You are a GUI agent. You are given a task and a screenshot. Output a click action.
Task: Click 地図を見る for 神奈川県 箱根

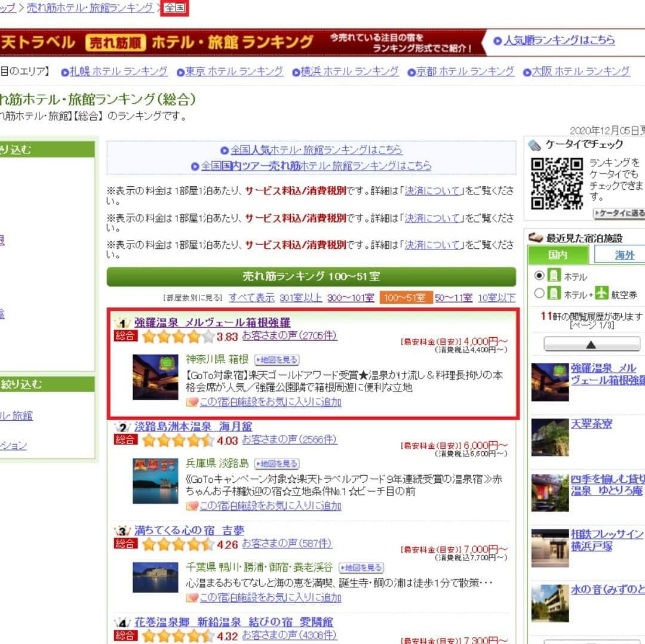(x=277, y=360)
